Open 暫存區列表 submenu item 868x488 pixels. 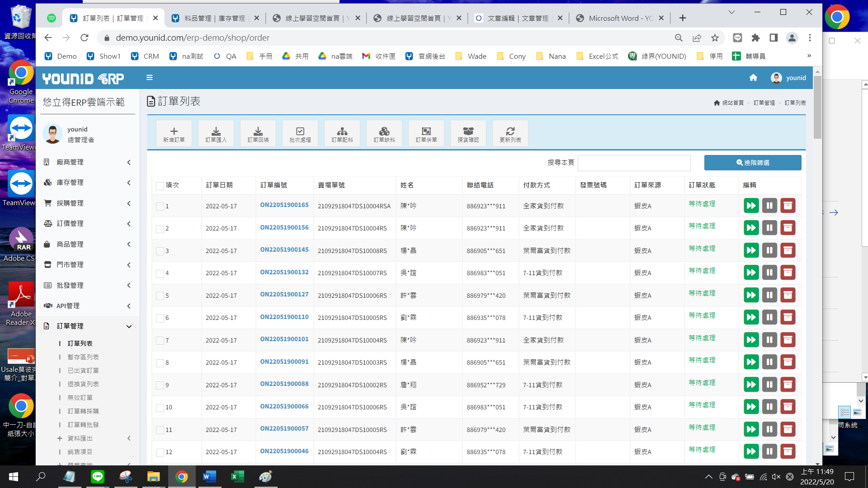(x=83, y=357)
